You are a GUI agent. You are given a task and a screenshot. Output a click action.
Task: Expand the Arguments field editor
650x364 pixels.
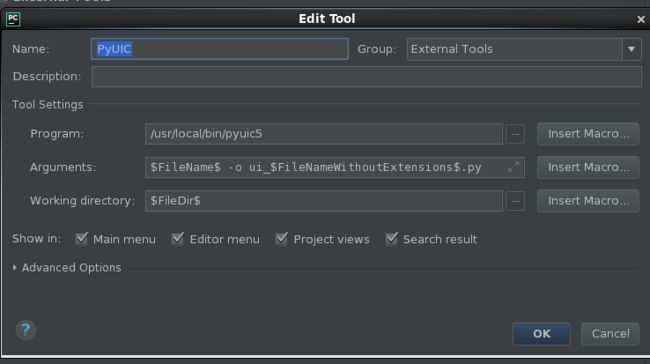[x=513, y=167]
